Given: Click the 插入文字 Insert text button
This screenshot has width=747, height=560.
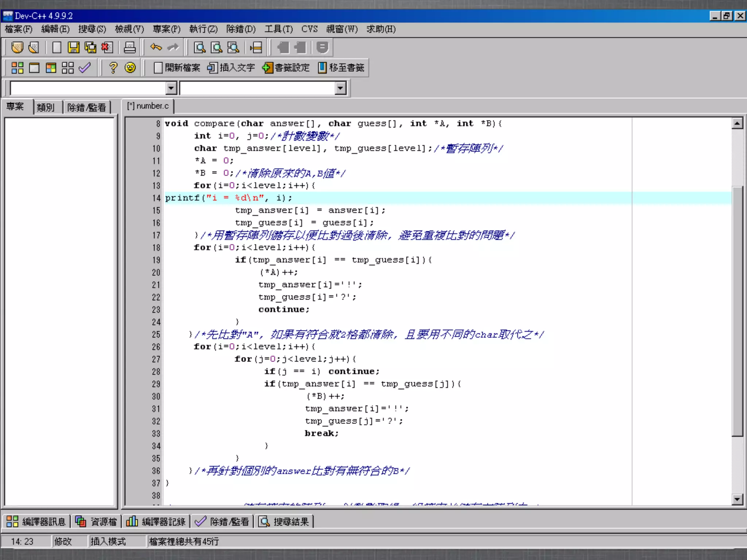Looking at the screenshot, I should click(231, 68).
